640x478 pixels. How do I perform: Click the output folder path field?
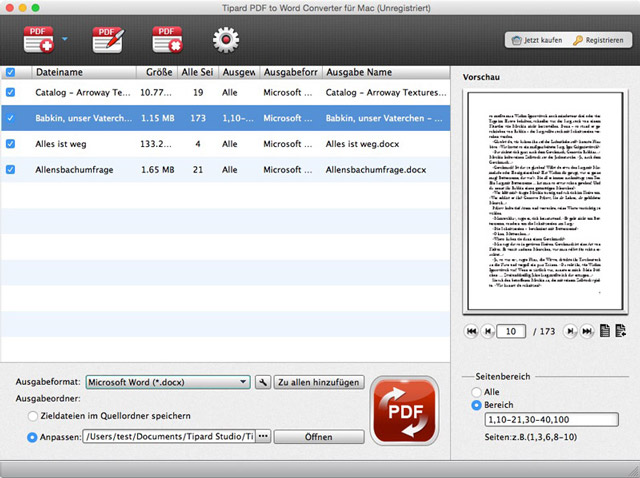pos(169,436)
